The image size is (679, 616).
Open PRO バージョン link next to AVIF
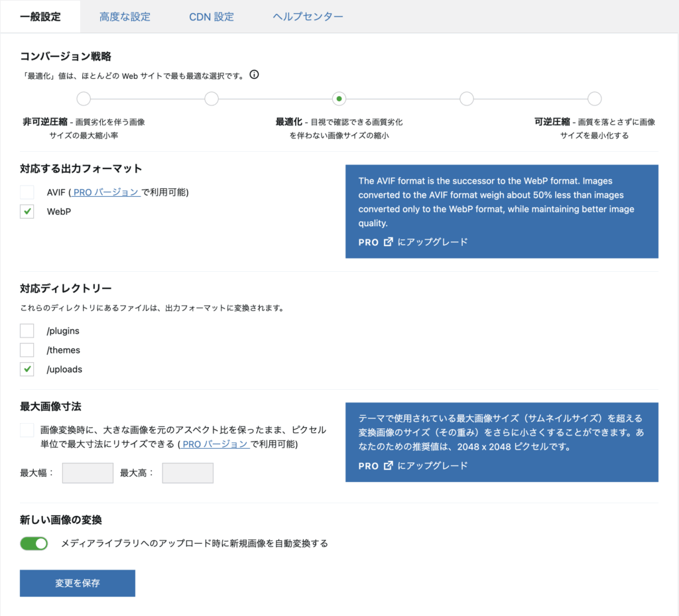pyautogui.click(x=105, y=192)
